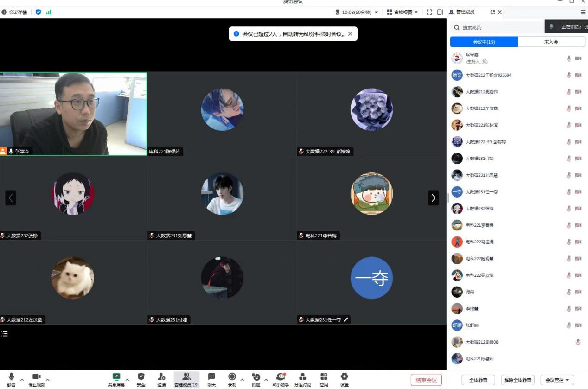Click the 全体静音 button
588x389 pixels.
478,380
